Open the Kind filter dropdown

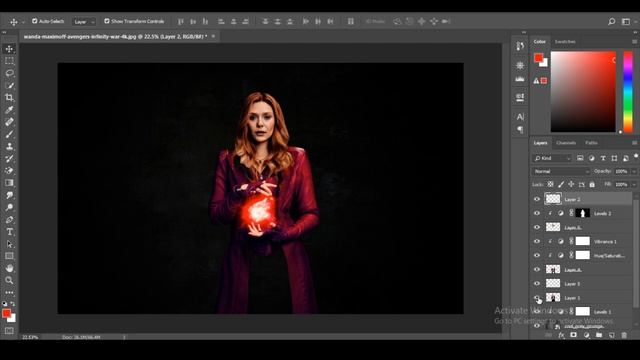552,158
